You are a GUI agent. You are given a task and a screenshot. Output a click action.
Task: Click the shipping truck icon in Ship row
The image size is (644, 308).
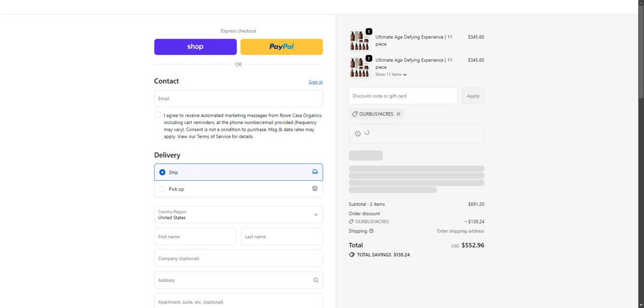[315, 172]
